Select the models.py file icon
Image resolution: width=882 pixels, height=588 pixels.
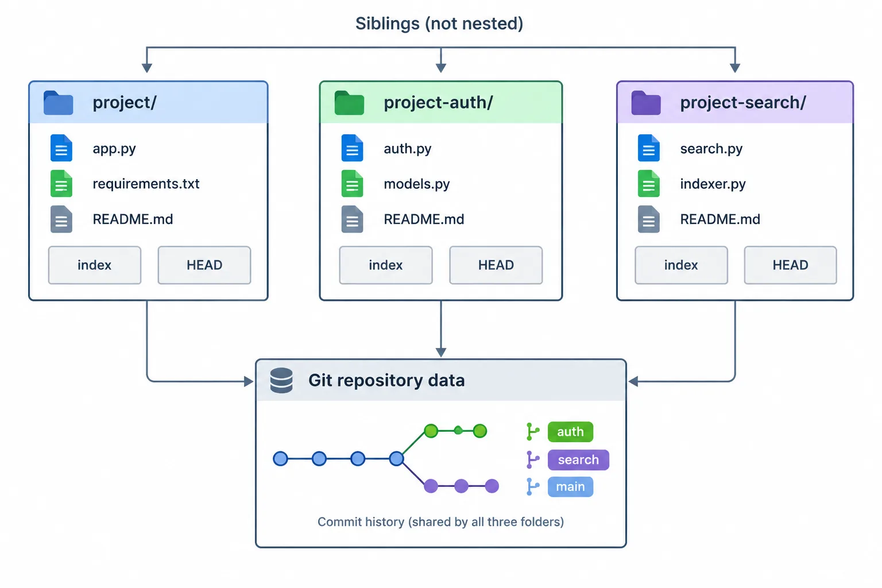pyautogui.click(x=353, y=184)
